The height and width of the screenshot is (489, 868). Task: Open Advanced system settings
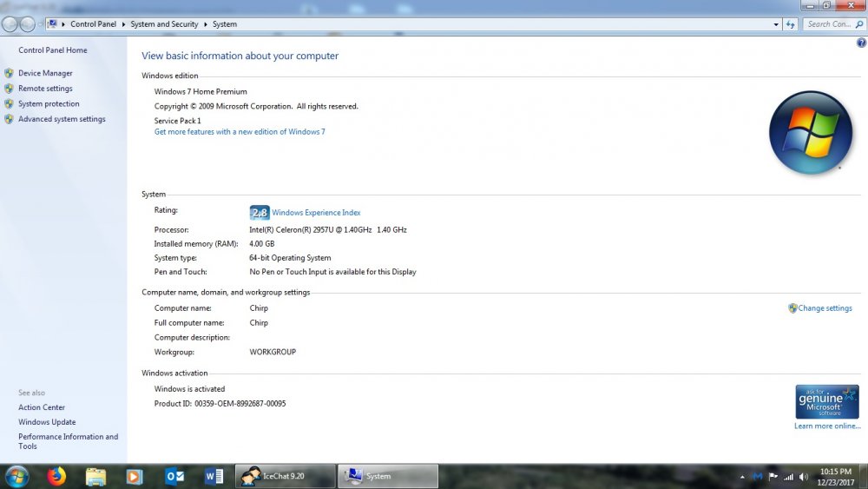[x=62, y=118]
